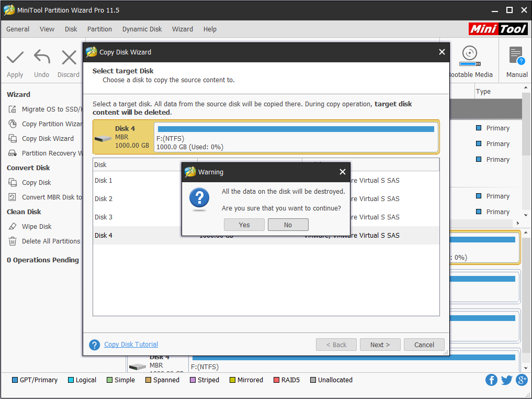
Task: Click the Spanned legend color swatch
Action: 148,380
